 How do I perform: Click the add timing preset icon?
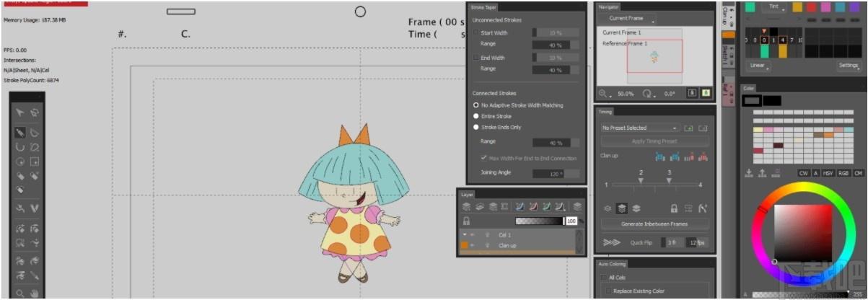[688, 128]
